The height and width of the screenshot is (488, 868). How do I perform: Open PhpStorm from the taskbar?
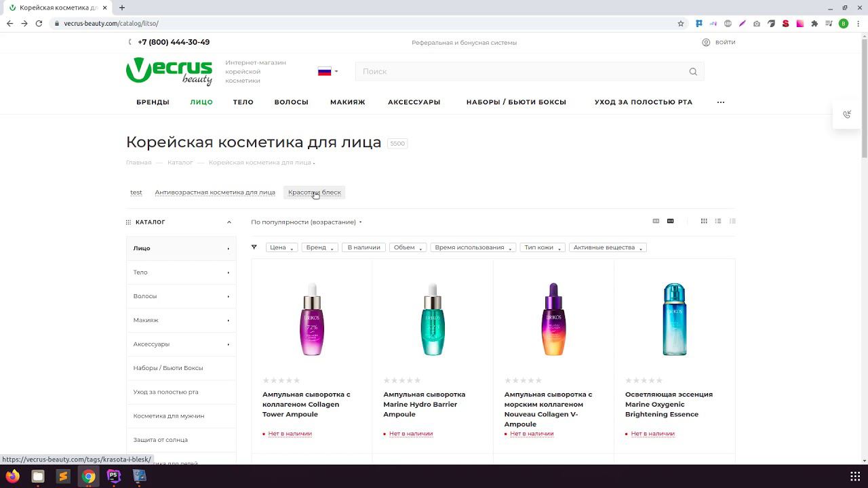pos(114,476)
